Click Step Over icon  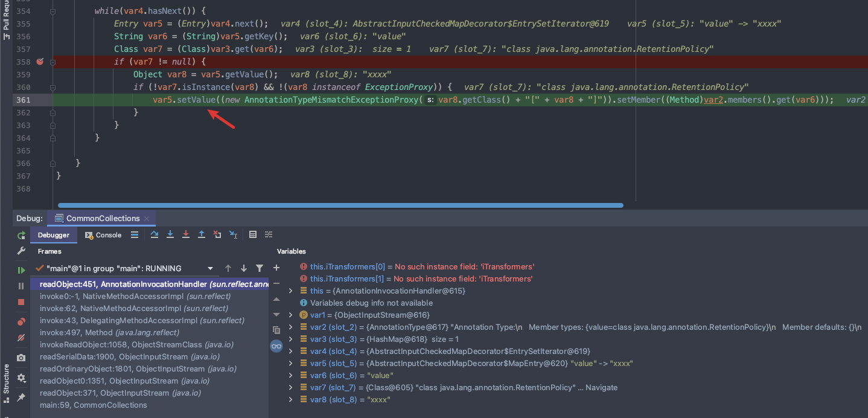click(x=155, y=235)
